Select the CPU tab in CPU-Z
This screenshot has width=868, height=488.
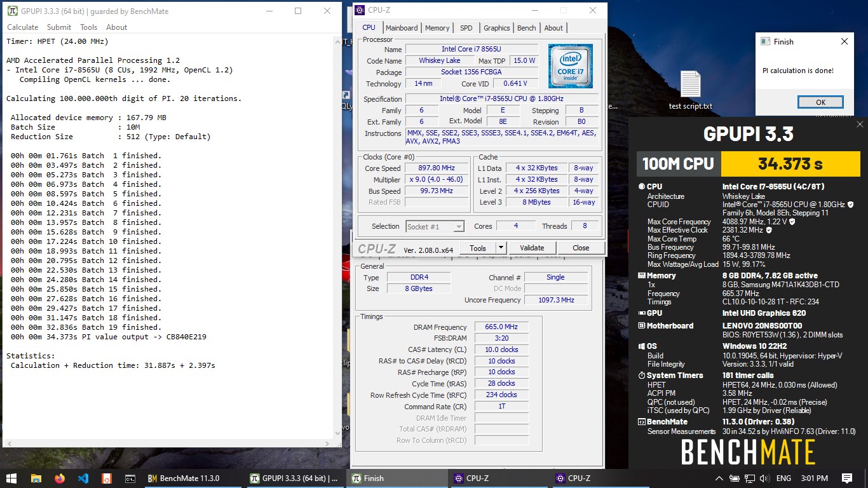pyautogui.click(x=369, y=27)
